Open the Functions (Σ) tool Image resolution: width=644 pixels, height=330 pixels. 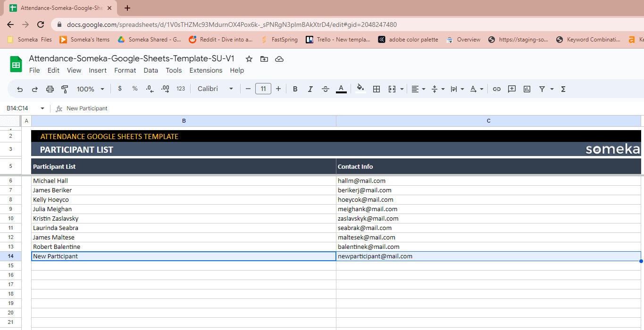[x=562, y=89]
